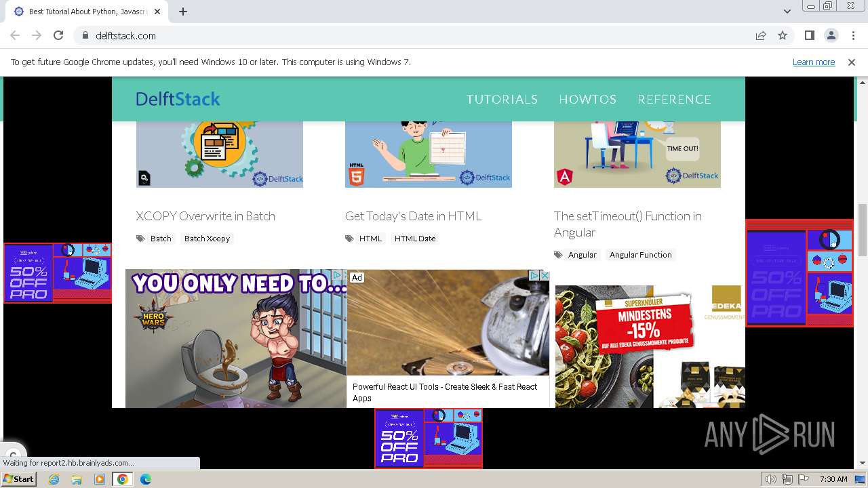
Task: Click the left 50% OFF PRO banner
Action: (58, 273)
